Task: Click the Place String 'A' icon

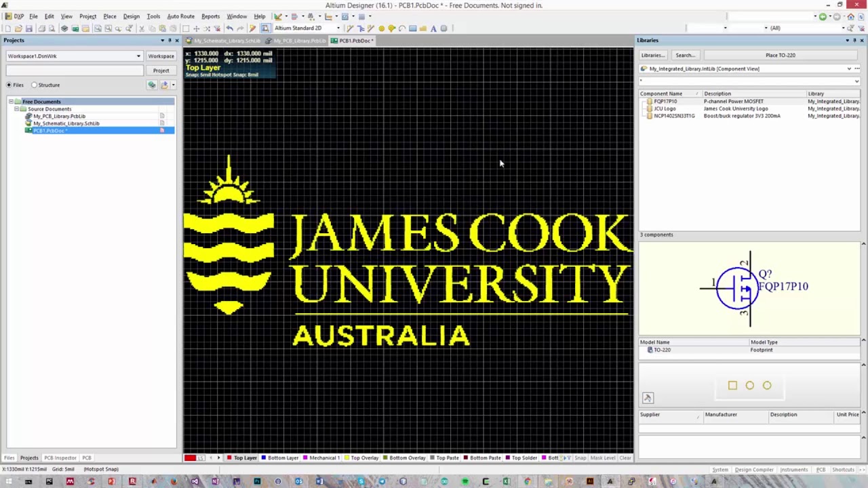Action: [x=433, y=28]
